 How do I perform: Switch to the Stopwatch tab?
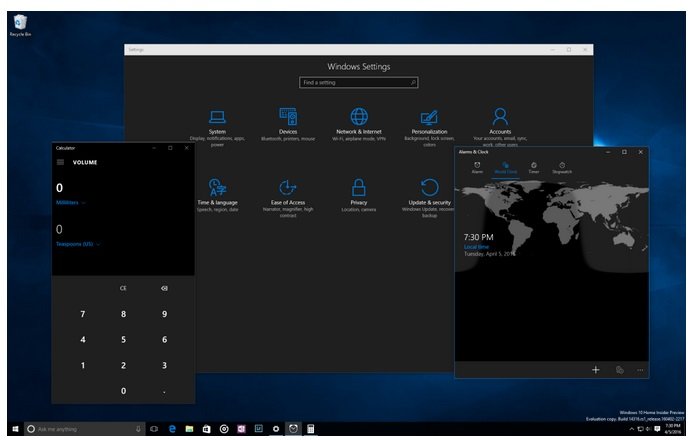(x=562, y=168)
